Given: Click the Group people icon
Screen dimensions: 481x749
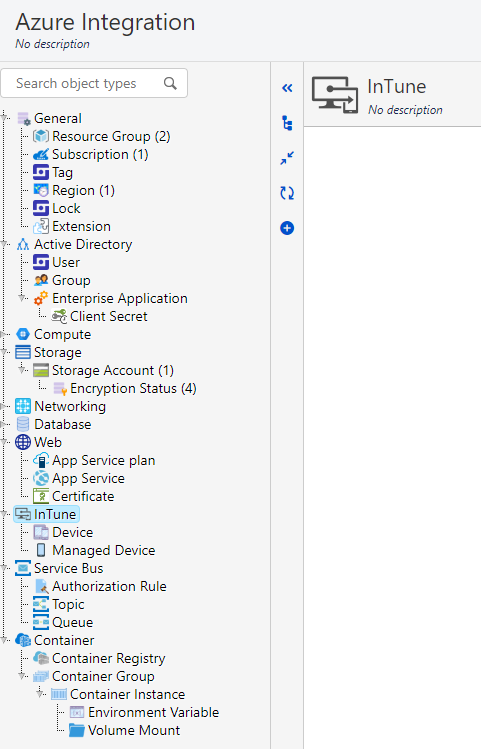Looking at the screenshot, I should [41, 280].
